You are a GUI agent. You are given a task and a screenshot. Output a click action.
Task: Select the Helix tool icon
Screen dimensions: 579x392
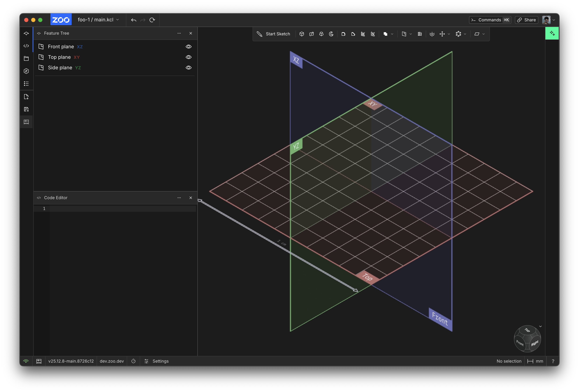point(420,34)
